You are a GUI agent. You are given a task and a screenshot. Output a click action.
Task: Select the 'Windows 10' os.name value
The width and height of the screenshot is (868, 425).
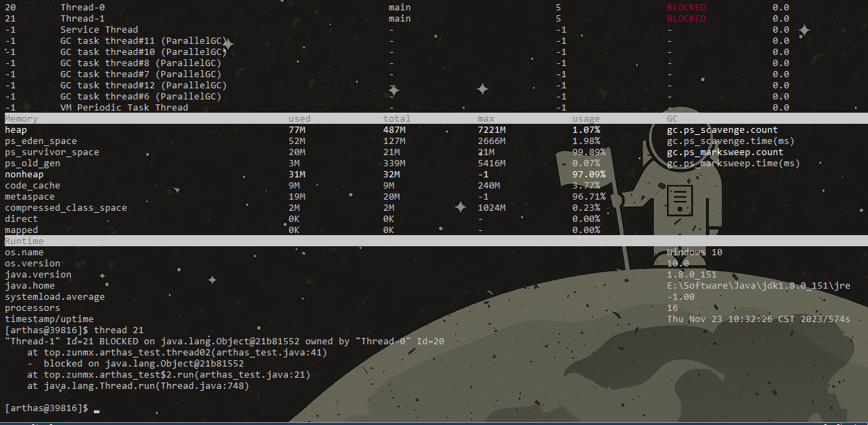pyautogui.click(x=695, y=252)
